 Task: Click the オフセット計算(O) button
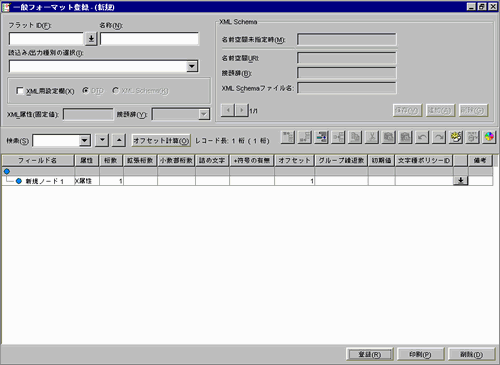point(161,141)
